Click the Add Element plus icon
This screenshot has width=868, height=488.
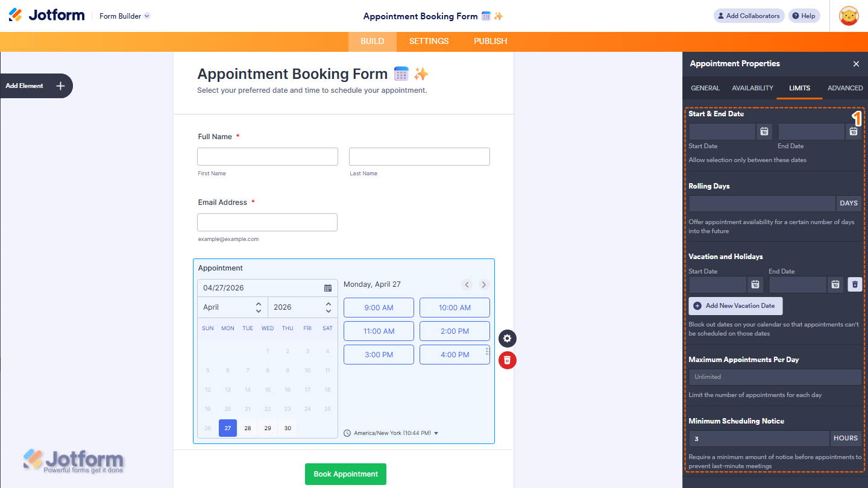click(x=60, y=86)
